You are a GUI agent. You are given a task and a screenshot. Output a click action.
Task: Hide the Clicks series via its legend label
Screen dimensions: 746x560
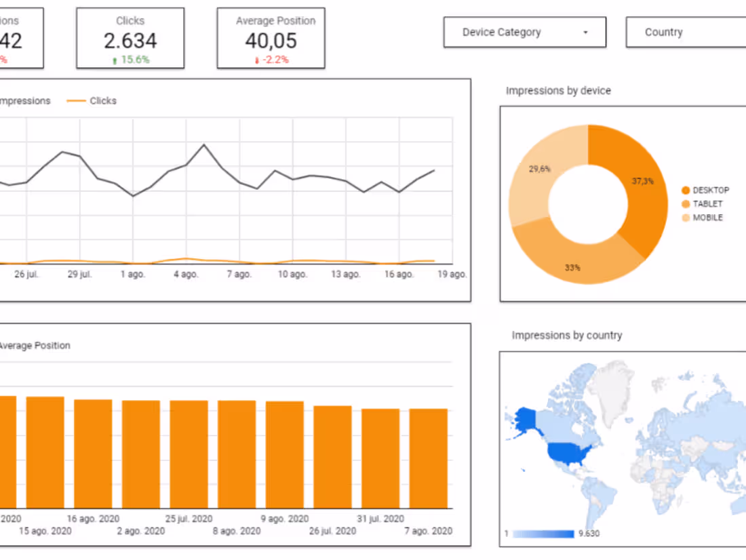[102, 100]
